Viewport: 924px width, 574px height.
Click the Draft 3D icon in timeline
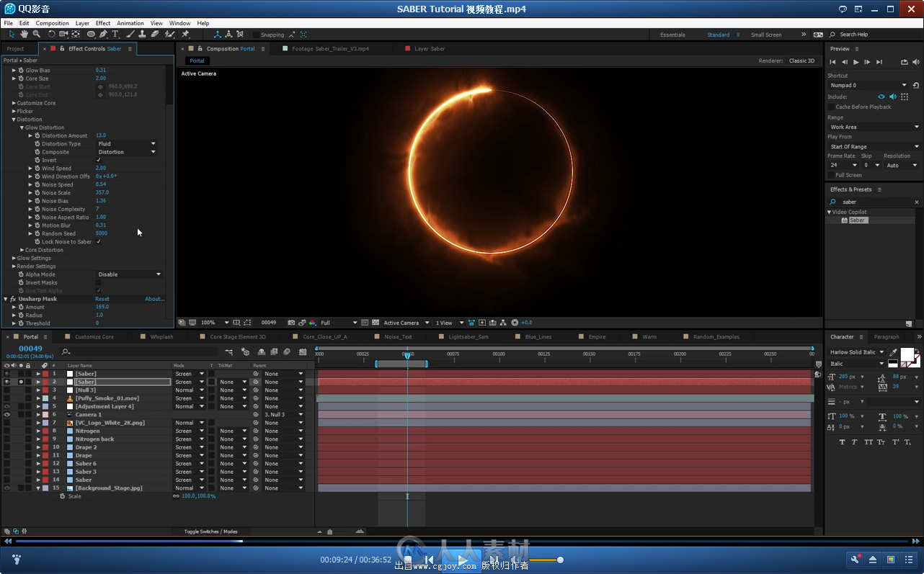246,351
